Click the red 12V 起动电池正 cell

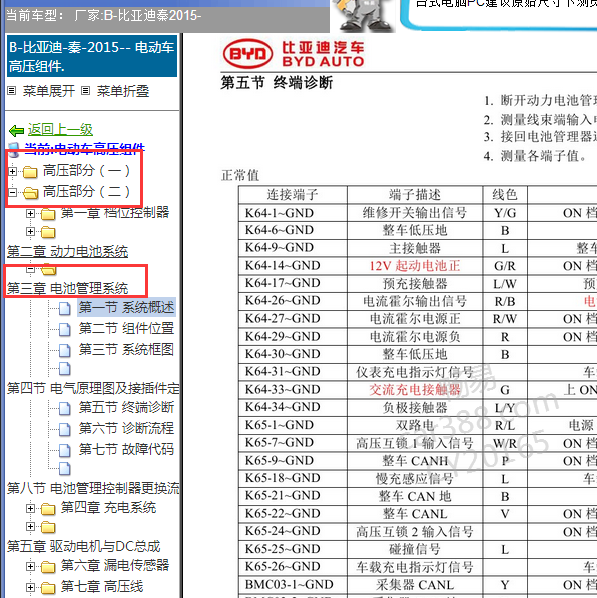pos(415,266)
